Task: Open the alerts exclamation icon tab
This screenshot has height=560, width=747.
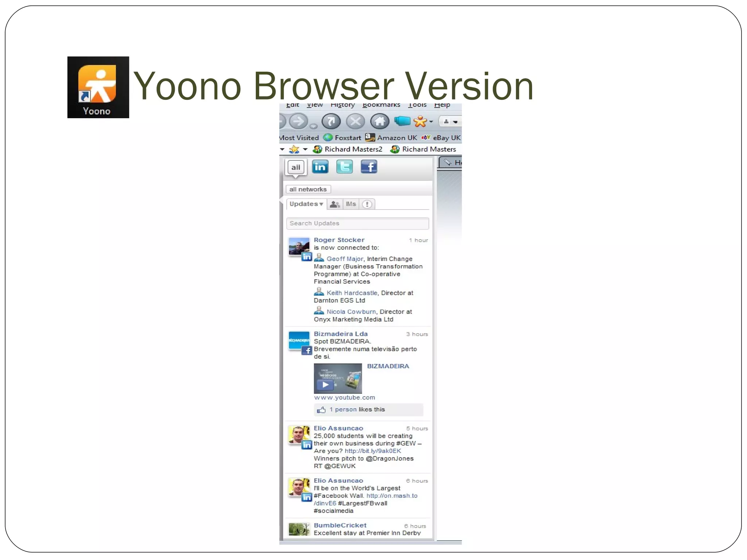Action: tap(367, 204)
